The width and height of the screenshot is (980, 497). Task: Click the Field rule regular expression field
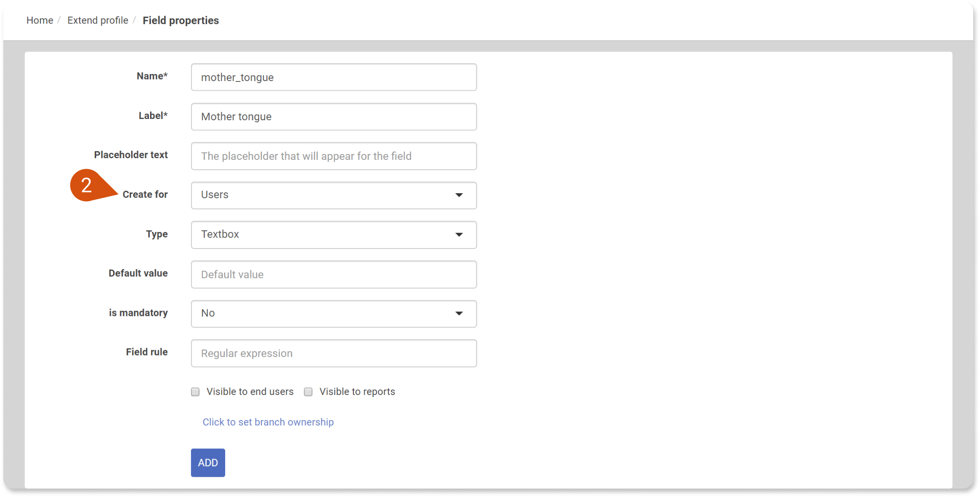click(x=334, y=353)
